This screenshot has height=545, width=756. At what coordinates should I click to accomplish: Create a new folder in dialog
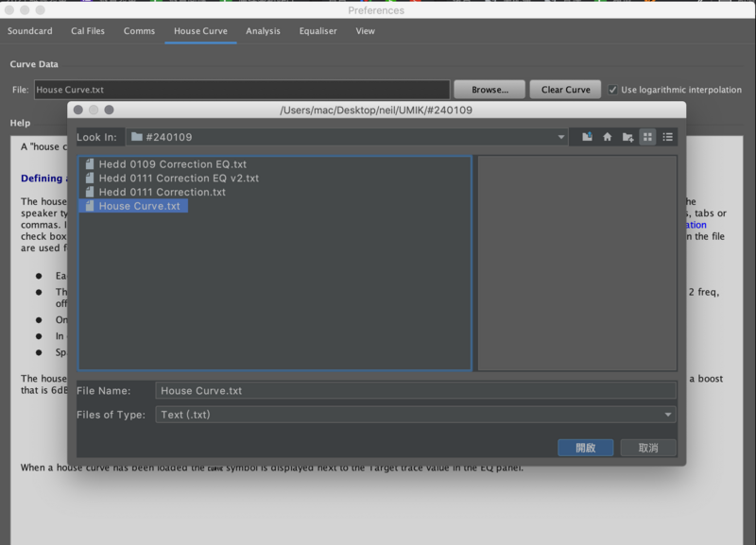pos(627,137)
